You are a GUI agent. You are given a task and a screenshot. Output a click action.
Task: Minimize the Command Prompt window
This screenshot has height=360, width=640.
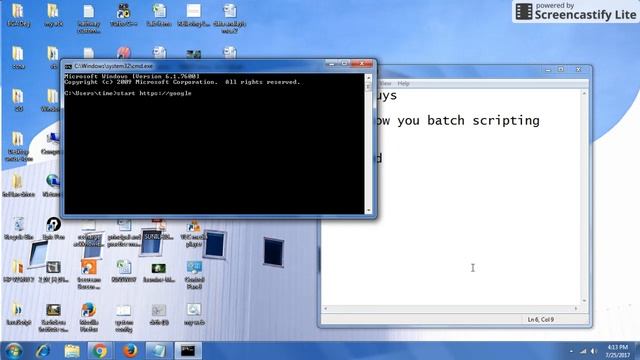click(x=332, y=64)
